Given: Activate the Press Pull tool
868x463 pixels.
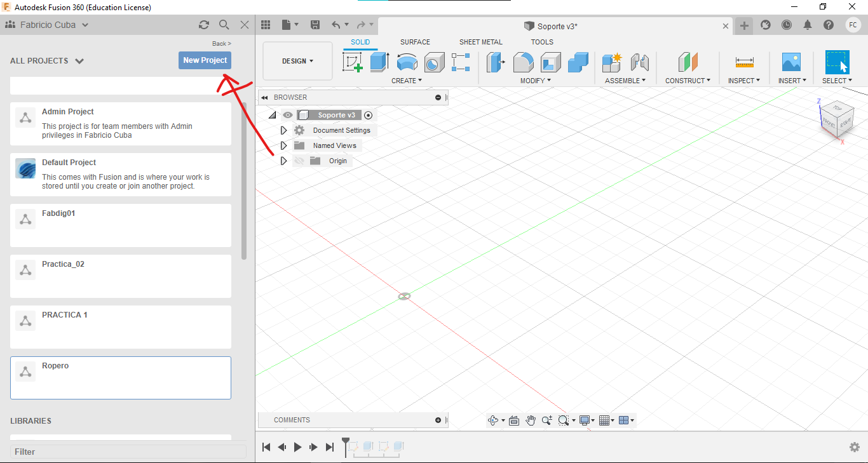Looking at the screenshot, I should 496,62.
